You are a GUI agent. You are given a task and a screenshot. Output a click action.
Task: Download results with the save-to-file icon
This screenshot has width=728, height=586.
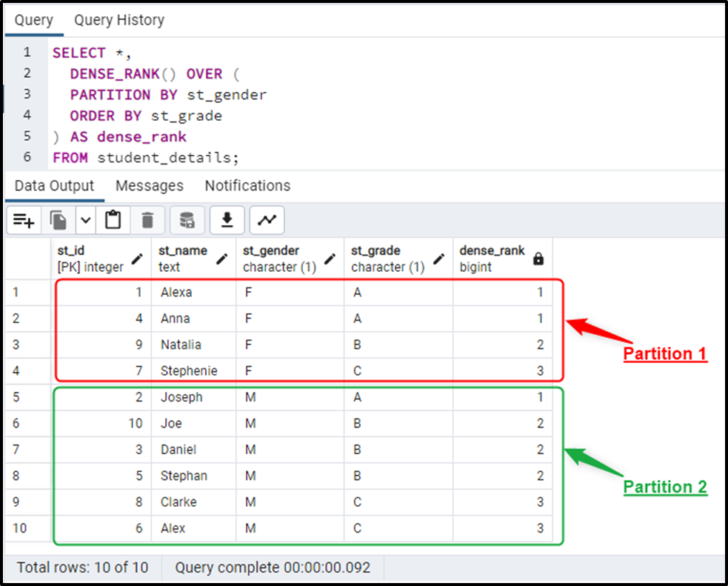[x=227, y=220]
